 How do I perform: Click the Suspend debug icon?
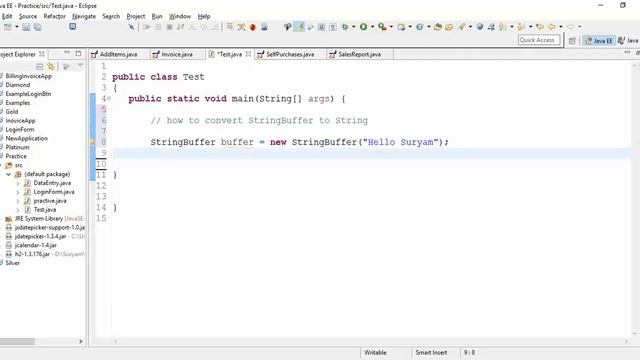click(158, 27)
